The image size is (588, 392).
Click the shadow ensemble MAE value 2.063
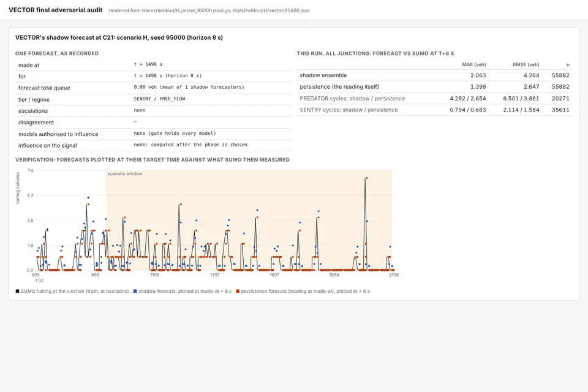[x=478, y=75]
